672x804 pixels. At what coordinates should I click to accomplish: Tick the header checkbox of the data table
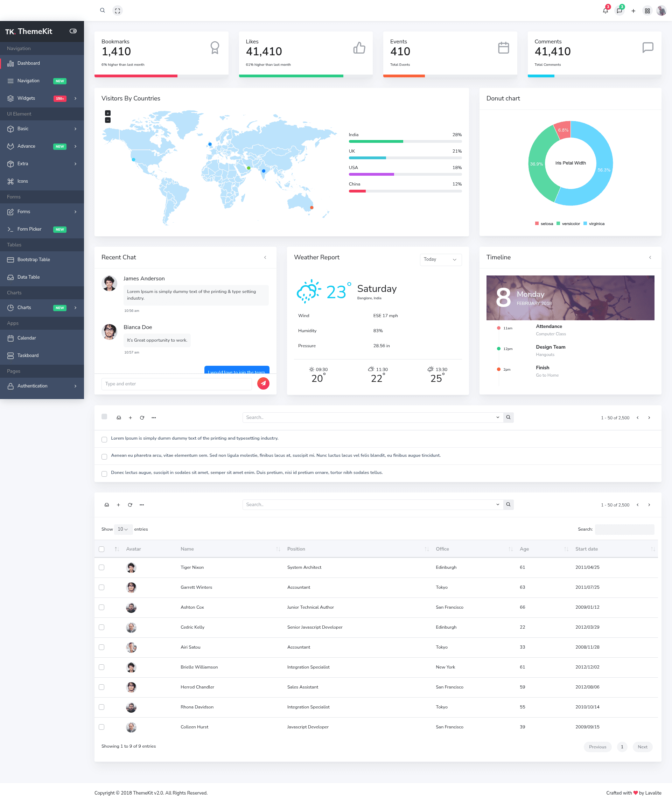101,549
